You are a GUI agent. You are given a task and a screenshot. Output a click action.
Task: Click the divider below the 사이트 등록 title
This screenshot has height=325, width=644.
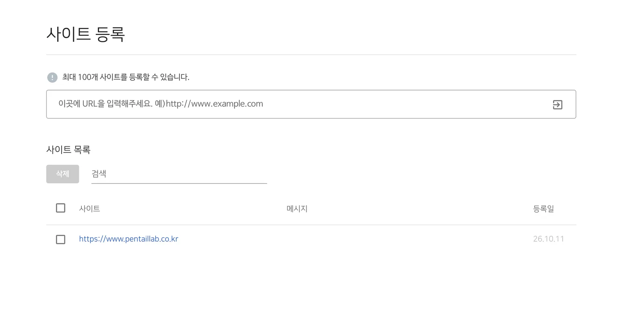coord(311,55)
